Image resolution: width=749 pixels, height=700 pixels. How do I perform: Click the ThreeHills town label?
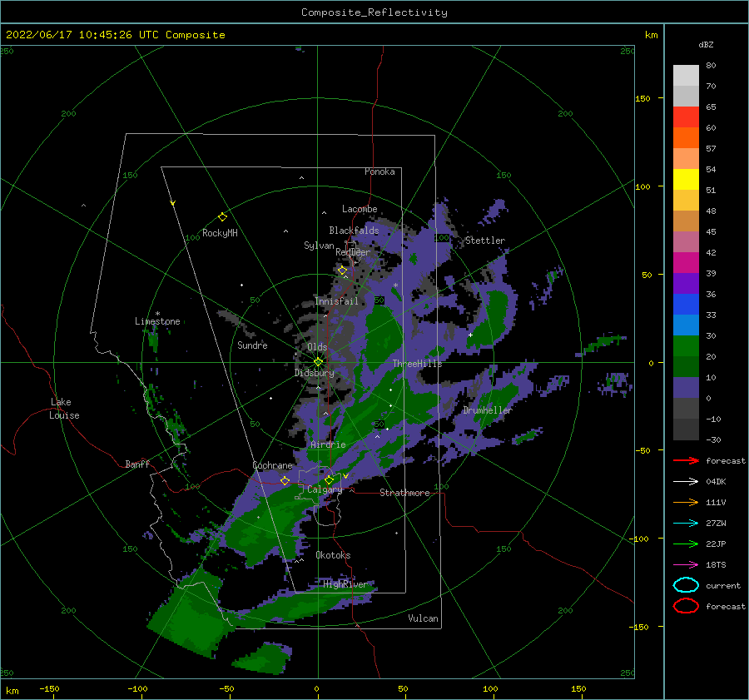[x=418, y=364]
